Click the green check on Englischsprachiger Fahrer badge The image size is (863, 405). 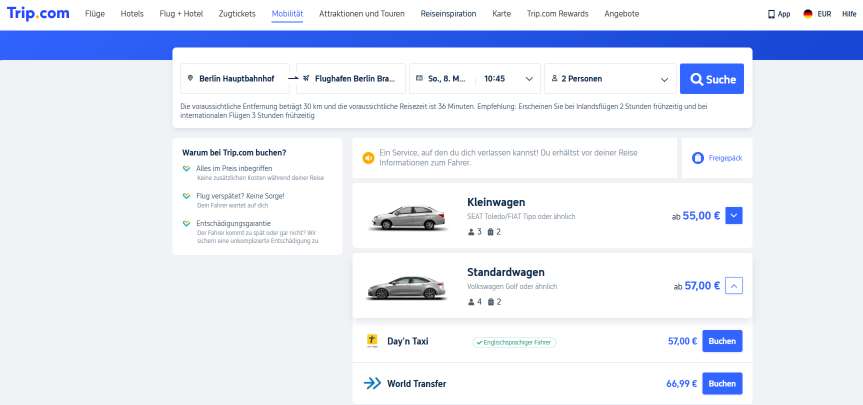point(479,342)
